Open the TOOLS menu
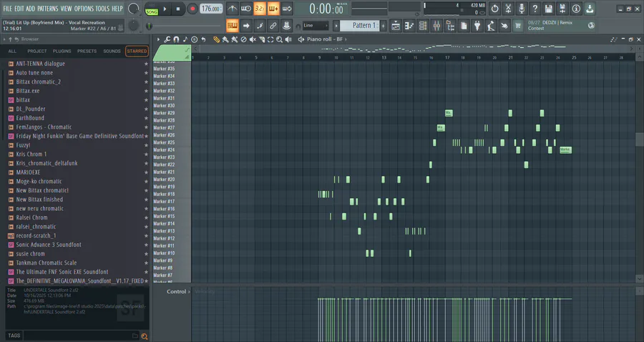The height and width of the screenshot is (342, 644). tap(102, 9)
